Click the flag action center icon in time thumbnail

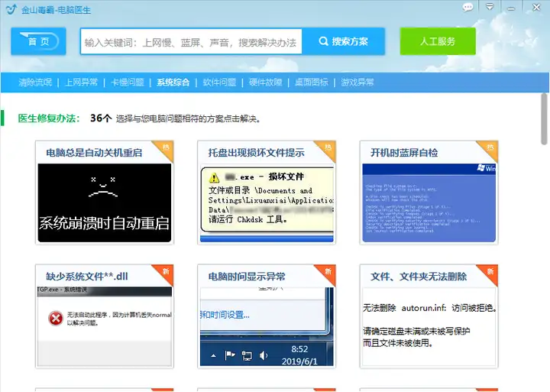(230, 355)
